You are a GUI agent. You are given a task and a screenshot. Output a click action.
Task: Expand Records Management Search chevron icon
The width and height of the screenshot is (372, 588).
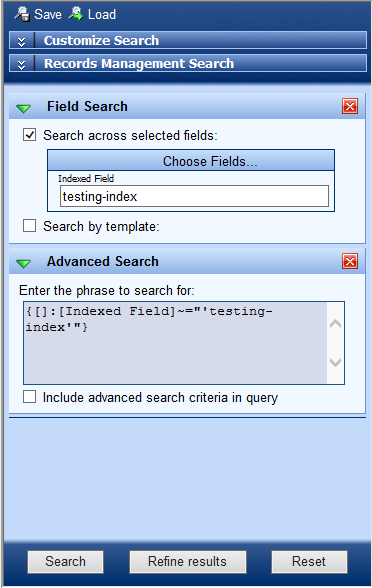21,65
